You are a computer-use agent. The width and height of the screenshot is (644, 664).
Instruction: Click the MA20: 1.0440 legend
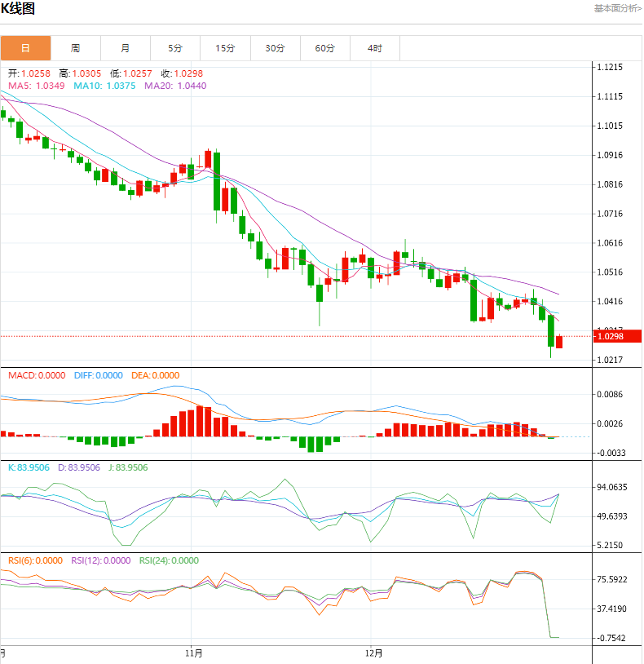click(175, 86)
